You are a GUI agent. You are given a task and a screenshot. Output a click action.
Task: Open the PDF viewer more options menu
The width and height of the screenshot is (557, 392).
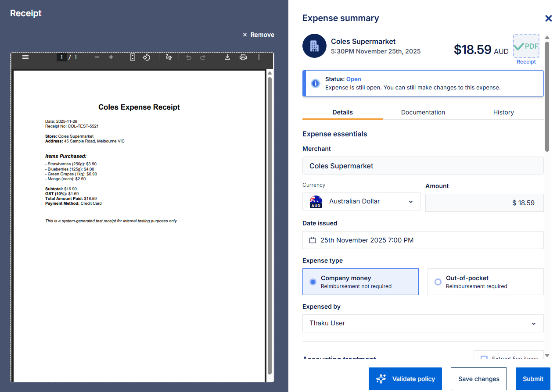pyautogui.click(x=259, y=57)
